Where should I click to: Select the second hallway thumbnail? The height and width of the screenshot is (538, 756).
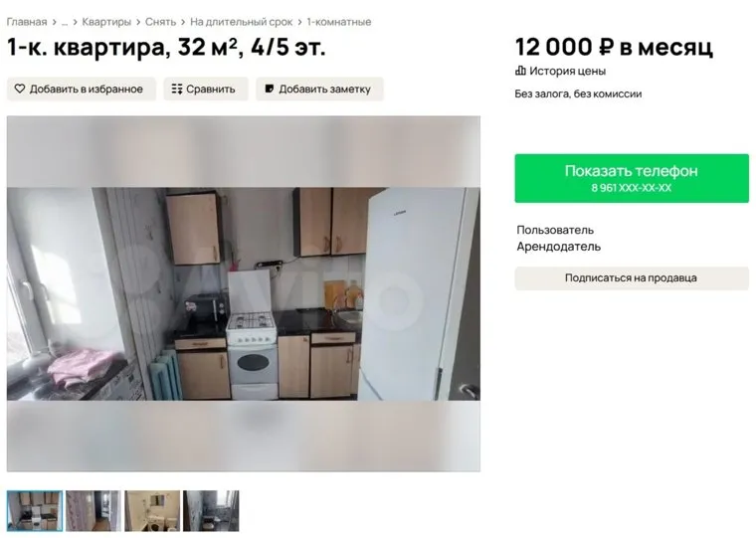coord(94,511)
